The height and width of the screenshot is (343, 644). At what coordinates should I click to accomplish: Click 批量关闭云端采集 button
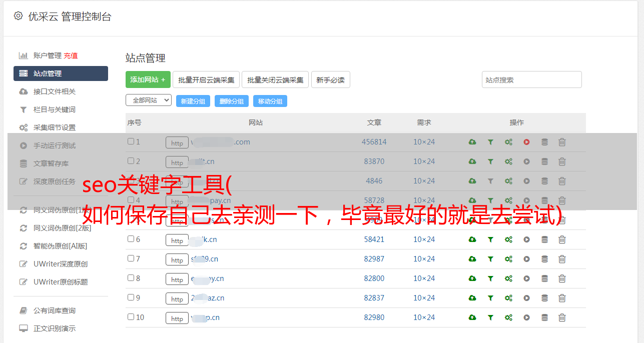[x=275, y=79]
